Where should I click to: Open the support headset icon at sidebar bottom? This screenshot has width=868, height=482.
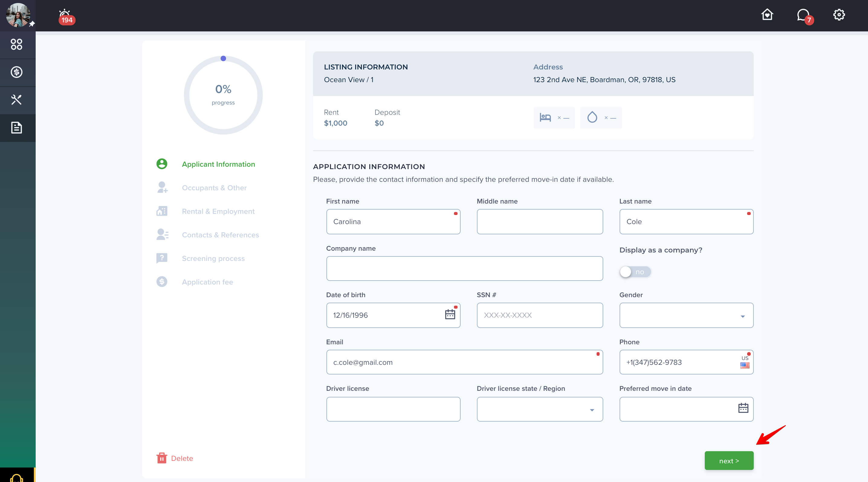17,478
